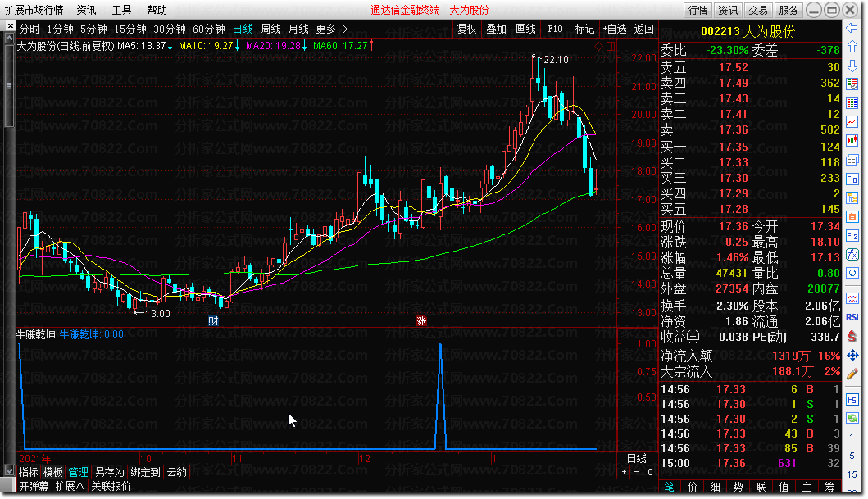868x499 pixels.
Task: Click the blue down arrow icon
Action: (852, 66)
